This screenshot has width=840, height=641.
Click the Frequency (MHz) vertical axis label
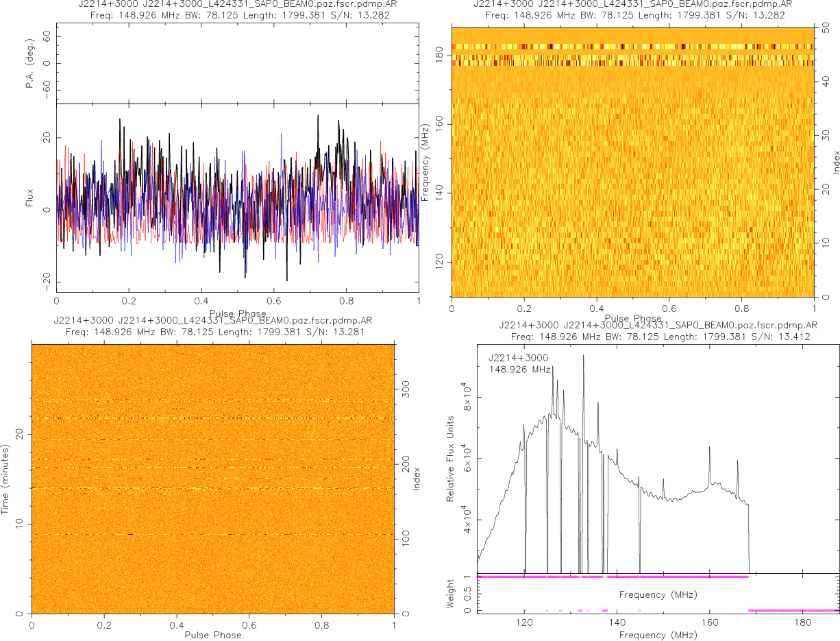(x=425, y=162)
